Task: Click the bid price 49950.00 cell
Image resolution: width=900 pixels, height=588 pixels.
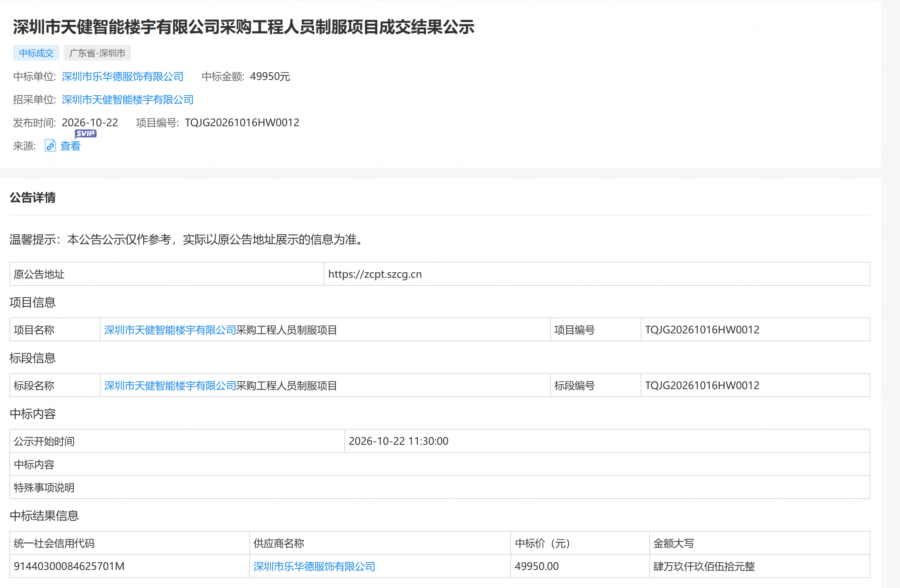Action: coord(580,566)
